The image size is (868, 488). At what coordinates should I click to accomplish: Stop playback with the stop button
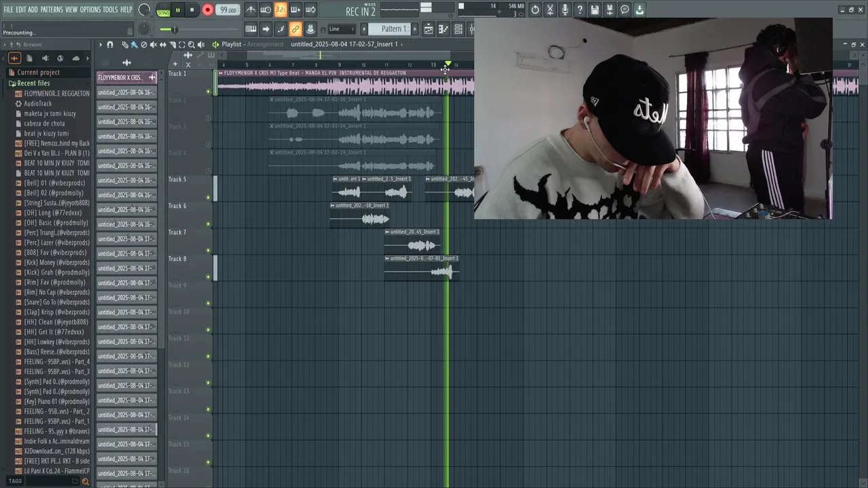[192, 10]
